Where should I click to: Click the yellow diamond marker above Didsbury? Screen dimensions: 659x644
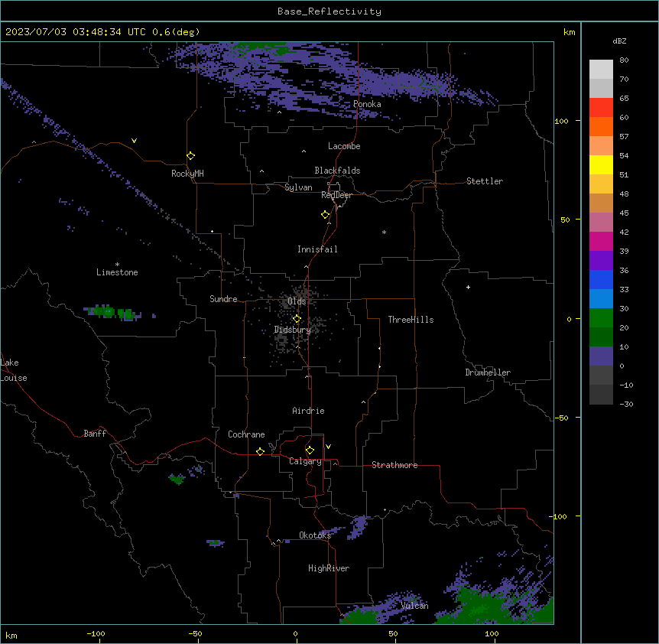click(297, 319)
